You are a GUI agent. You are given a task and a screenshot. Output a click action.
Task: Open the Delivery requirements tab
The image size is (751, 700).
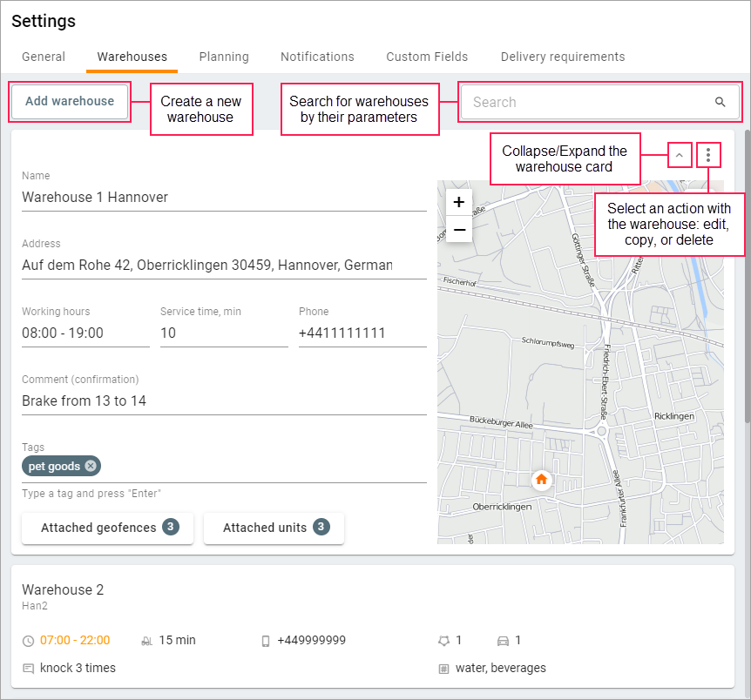[x=562, y=57]
